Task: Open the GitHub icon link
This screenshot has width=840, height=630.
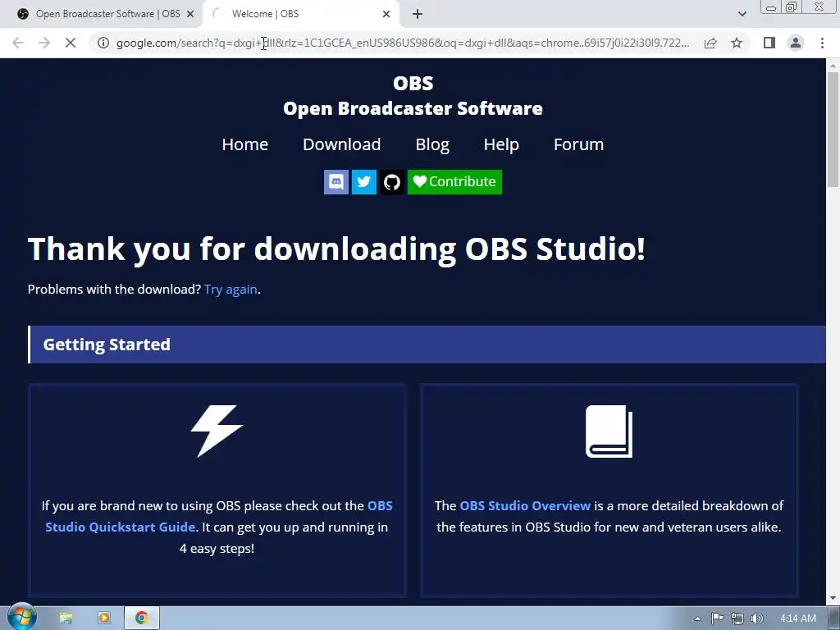Action: click(x=392, y=182)
